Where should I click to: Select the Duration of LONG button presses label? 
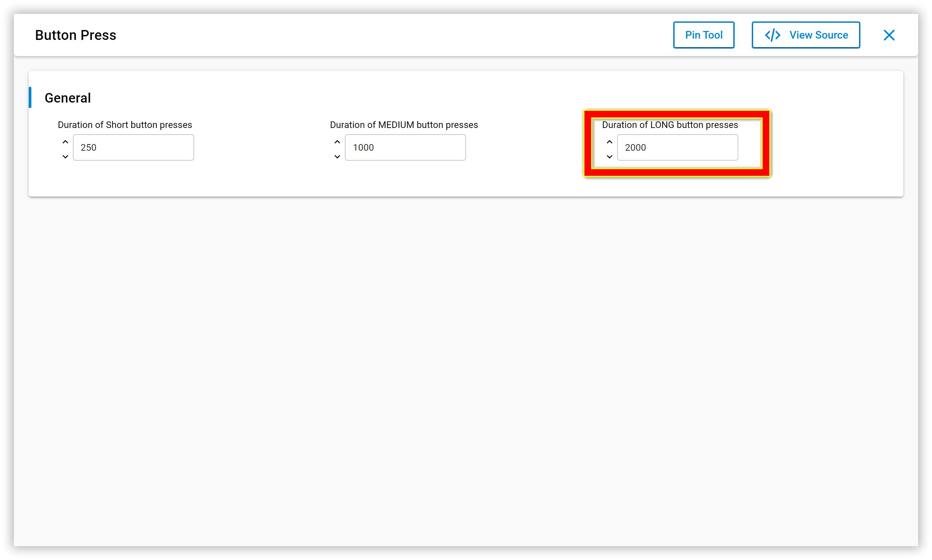(670, 125)
